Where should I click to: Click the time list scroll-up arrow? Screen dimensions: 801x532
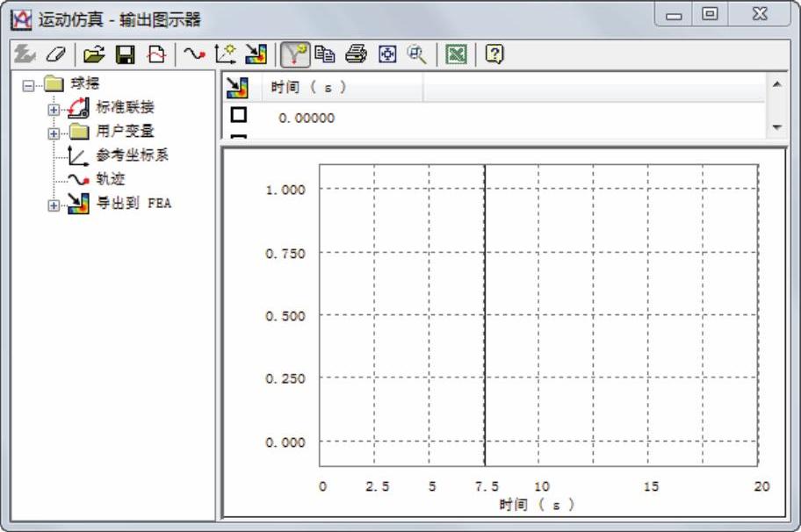(777, 84)
